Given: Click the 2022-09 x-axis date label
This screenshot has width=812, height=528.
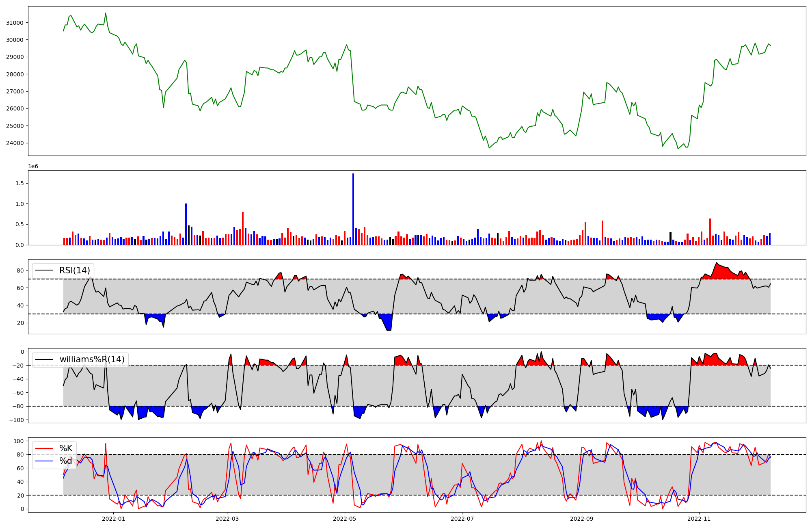Looking at the screenshot, I should coord(582,519).
